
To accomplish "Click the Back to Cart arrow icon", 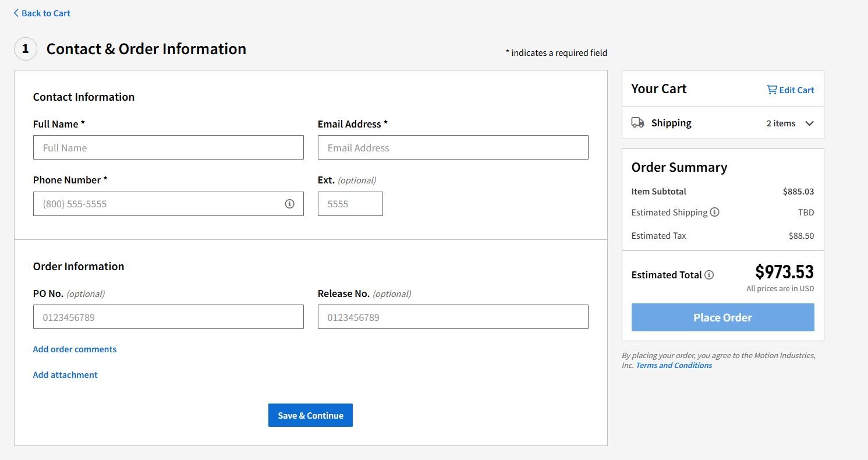I will click(x=16, y=13).
